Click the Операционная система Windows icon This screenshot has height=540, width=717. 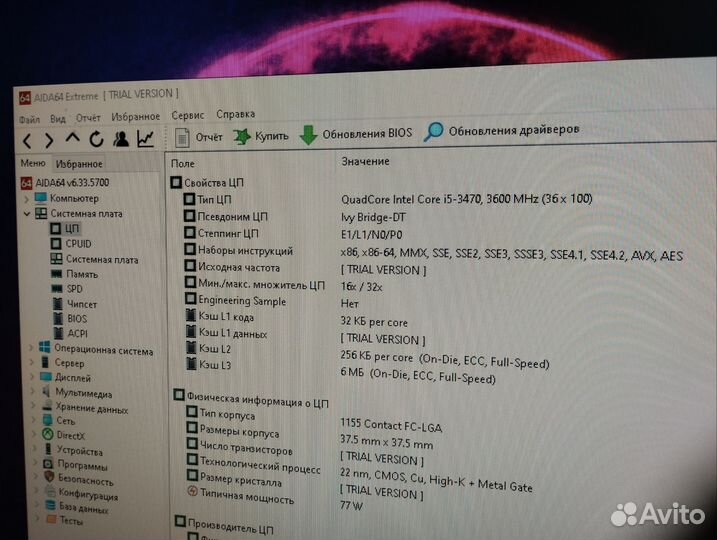pos(45,347)
